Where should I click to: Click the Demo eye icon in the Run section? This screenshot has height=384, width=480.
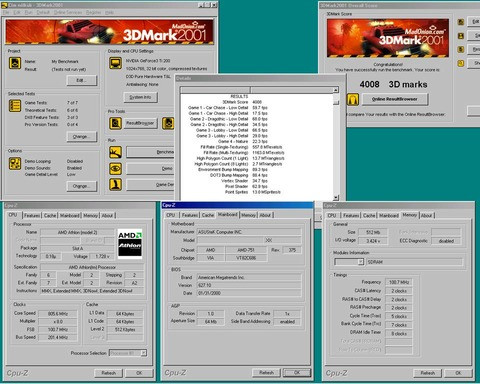click(x=115, y=168)
